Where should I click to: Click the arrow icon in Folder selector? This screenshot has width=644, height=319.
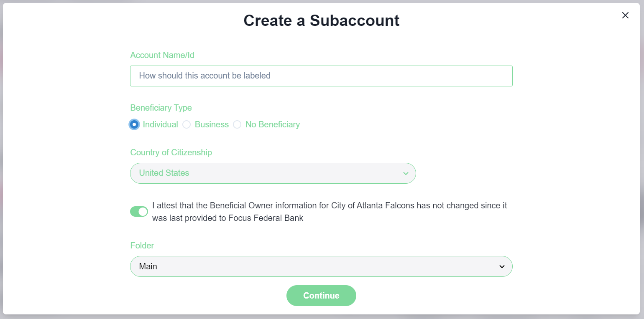[502, 267]
